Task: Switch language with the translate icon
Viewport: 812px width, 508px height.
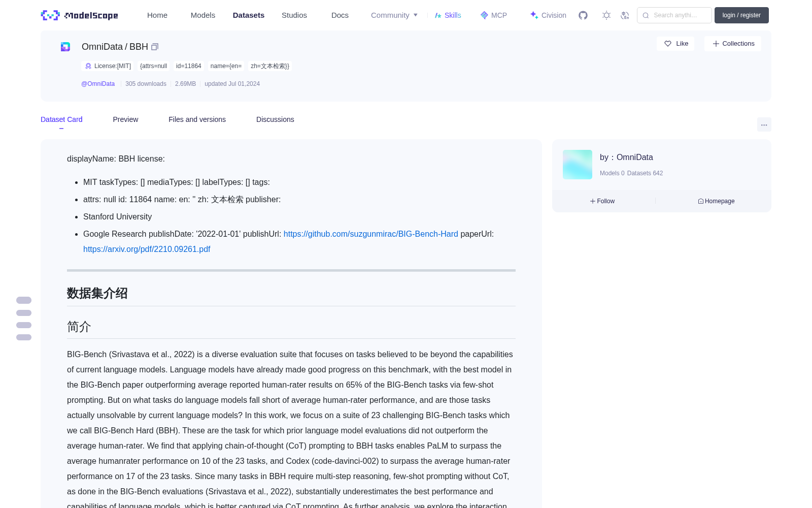Action: tap(625, 15)
